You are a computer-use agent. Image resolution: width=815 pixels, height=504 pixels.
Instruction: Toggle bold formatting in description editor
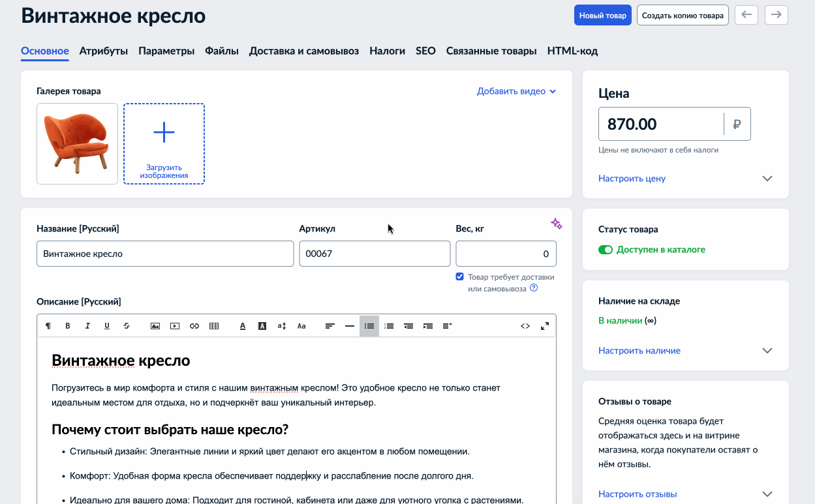tap(68, 326)
